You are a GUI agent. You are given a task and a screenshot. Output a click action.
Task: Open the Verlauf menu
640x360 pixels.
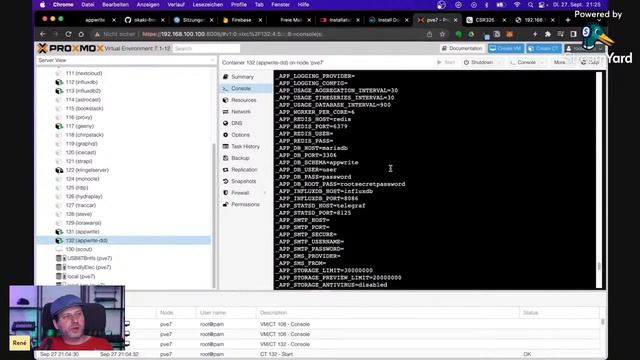click(x=176, y=4)
